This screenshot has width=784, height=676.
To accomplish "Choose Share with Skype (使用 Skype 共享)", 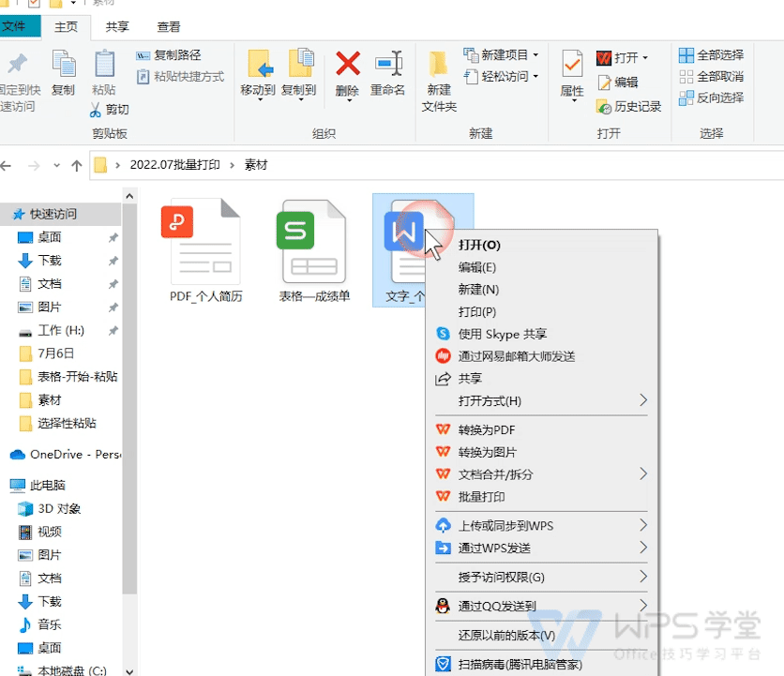I will point(541,334).
